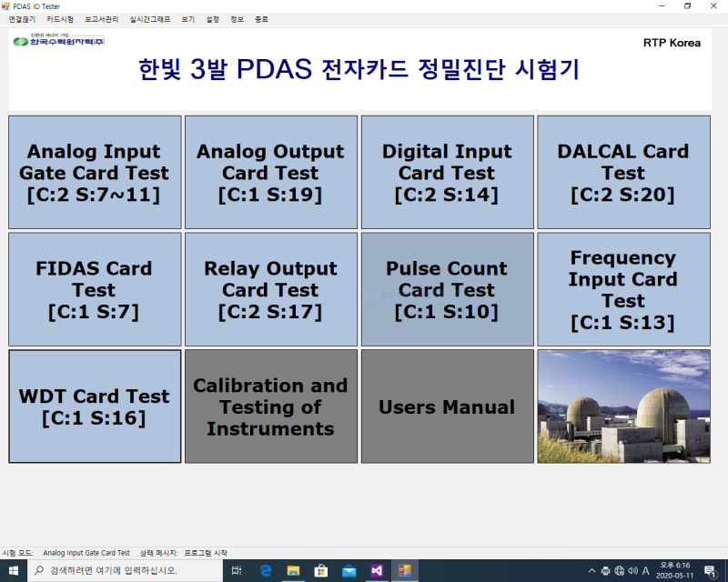Open the 카드시험 menu
The height and width of the screenshot is (582, 728).
(x=57, y=18)
